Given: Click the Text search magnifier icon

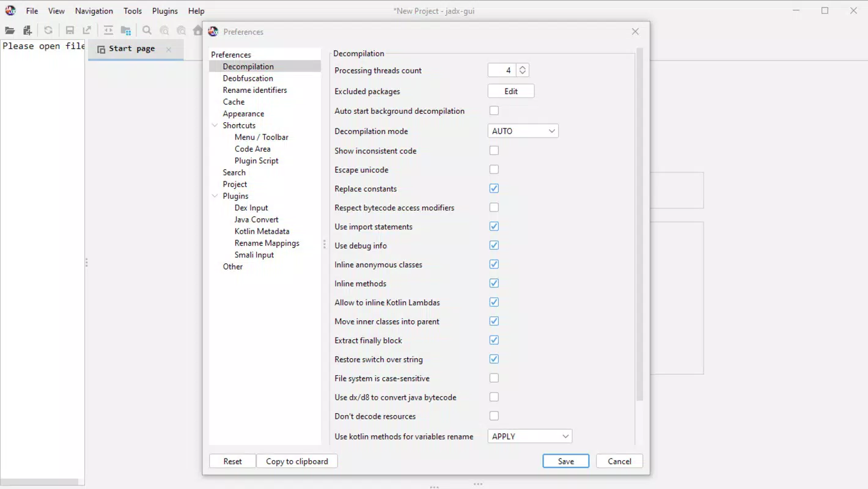Looking at the screenshot, I should click(147, 31).
